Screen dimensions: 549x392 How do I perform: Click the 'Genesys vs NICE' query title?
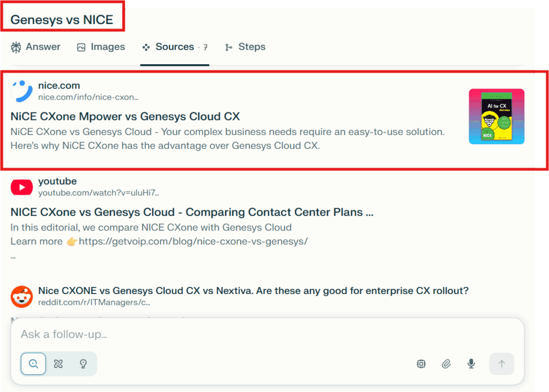coord(62,20)
